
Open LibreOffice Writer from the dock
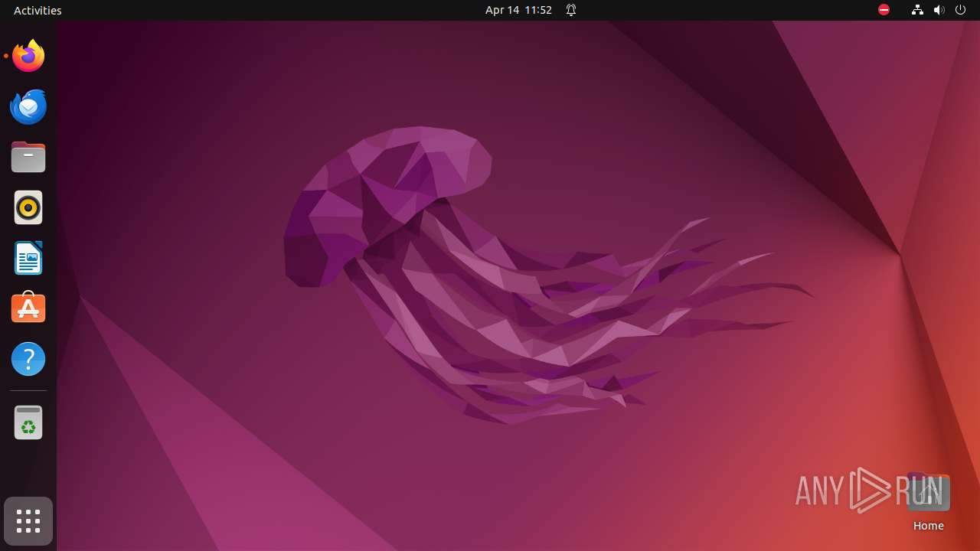28,258
